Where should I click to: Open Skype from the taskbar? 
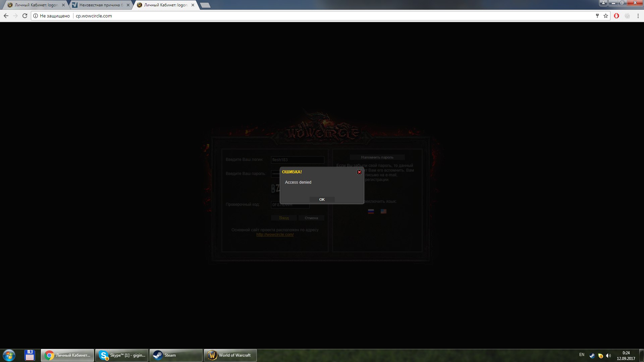(x=122, y=355)
